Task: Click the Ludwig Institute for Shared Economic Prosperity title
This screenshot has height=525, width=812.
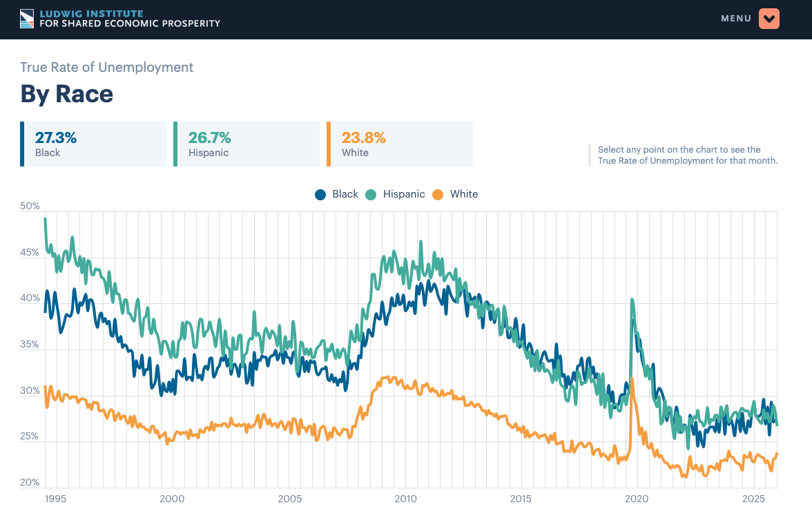Action: tap(130, 19)
